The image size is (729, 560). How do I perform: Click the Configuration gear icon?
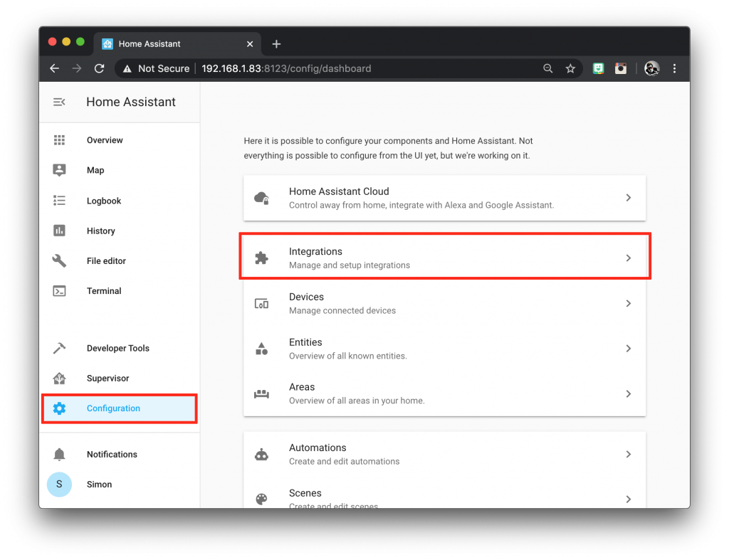(x=59, y=408)
